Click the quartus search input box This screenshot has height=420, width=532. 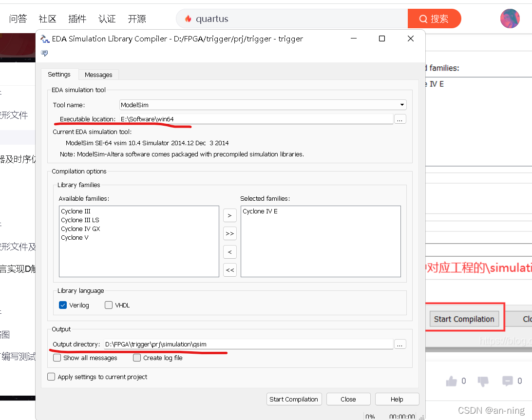[x=292, y=19]
